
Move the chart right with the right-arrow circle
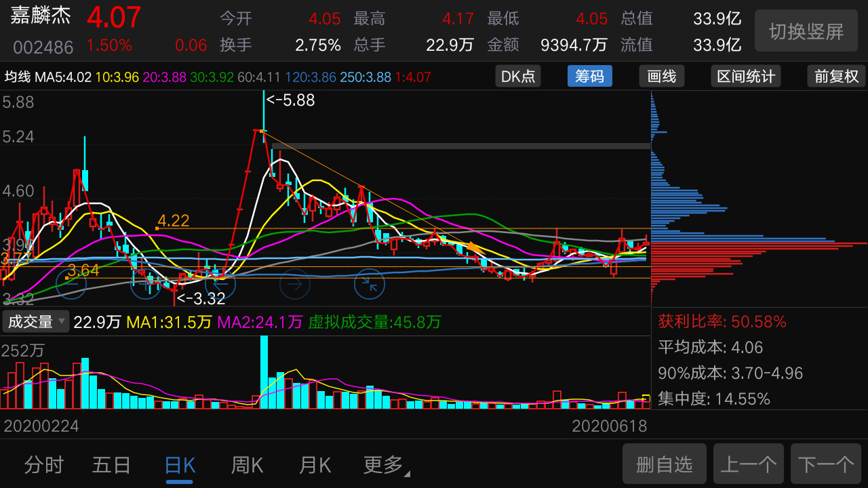pyautogui.click(x=295, y=285)
